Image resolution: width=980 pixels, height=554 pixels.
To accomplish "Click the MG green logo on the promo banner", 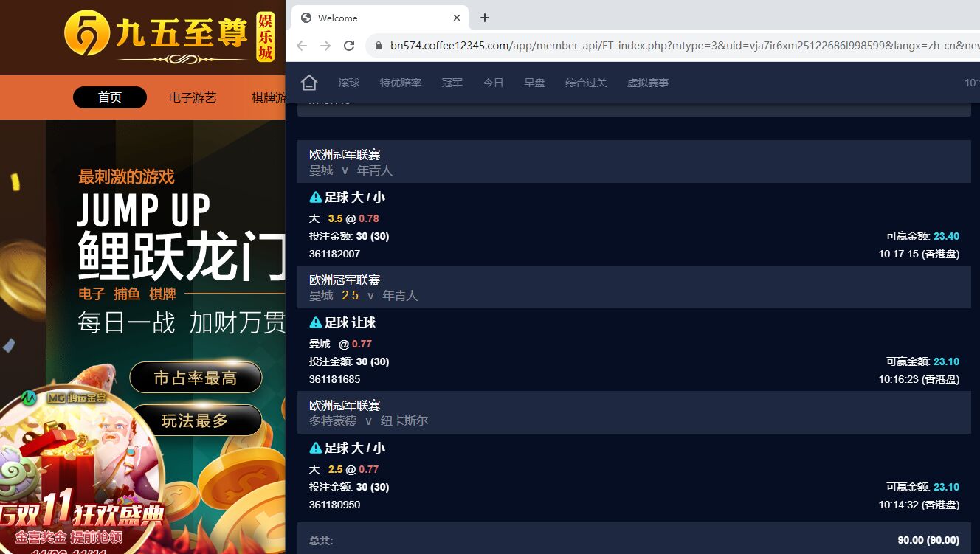I will (30, 398).
